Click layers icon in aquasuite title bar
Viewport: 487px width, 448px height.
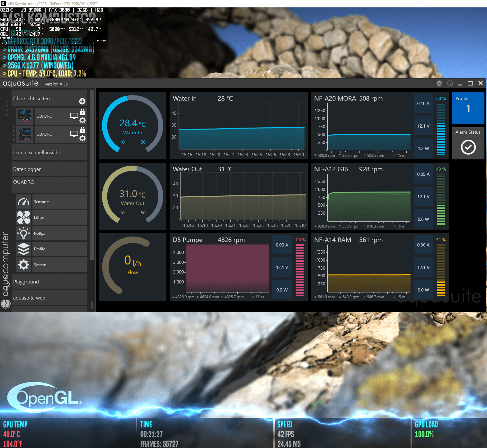(439, 84)
